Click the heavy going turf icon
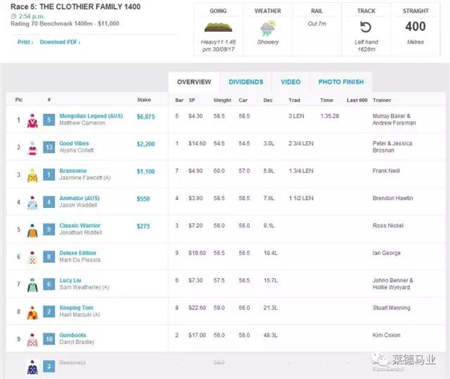This screenshot has height=379, width=450. point(218,27)
